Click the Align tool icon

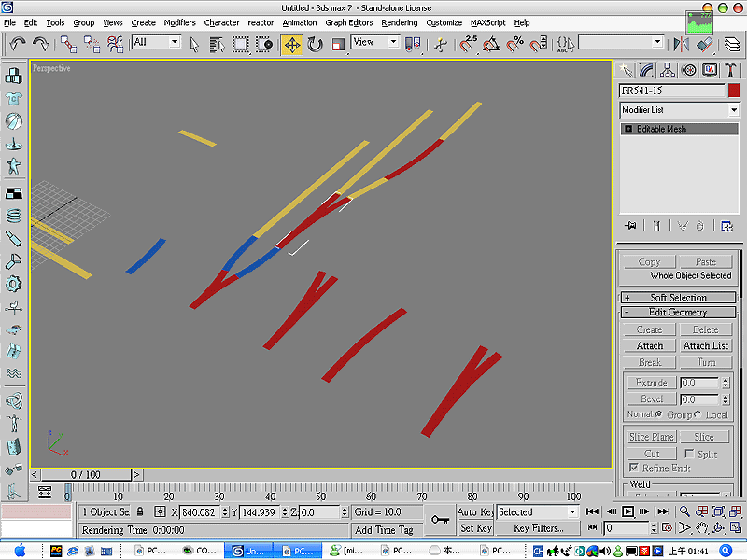pos(705,44)
